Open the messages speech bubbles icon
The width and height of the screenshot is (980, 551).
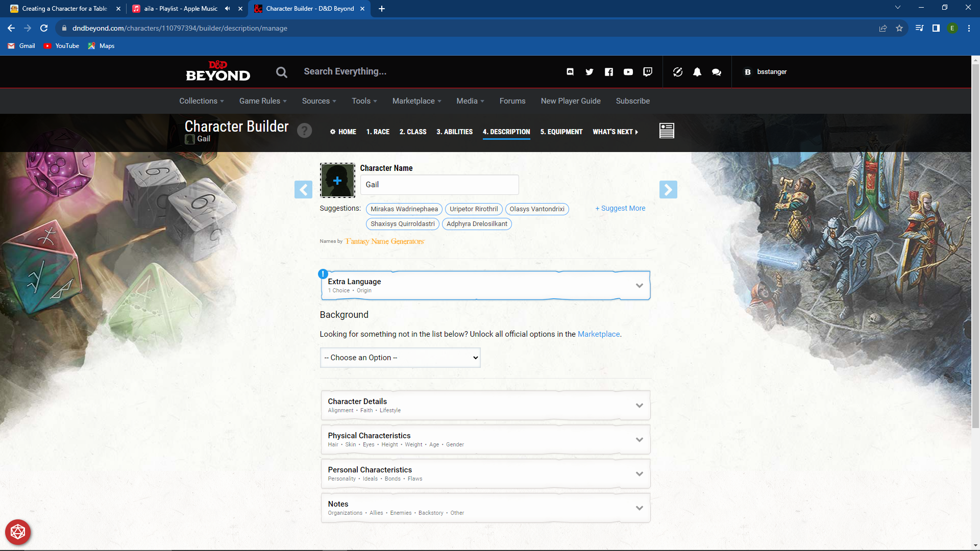(717, 72)
